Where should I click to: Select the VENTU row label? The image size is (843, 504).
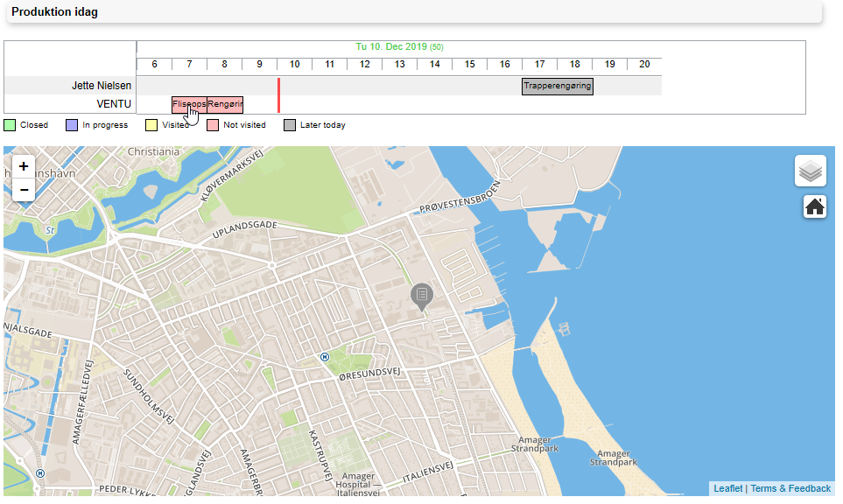[x=114, y=104]
